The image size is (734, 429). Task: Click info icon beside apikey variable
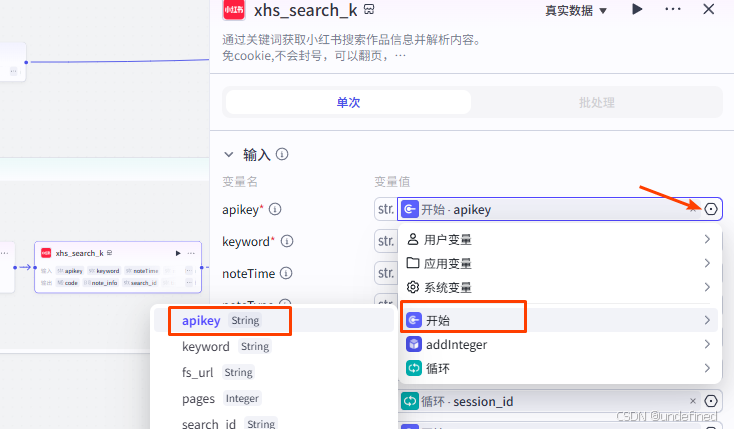(275, 209)
